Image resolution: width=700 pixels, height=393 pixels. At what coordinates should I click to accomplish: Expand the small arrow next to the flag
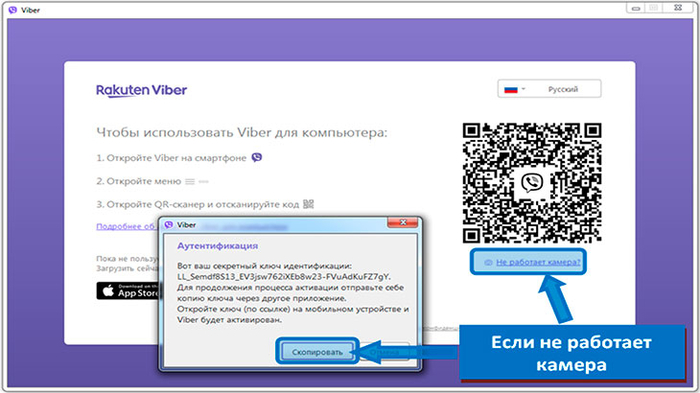[x=523, y=89]
